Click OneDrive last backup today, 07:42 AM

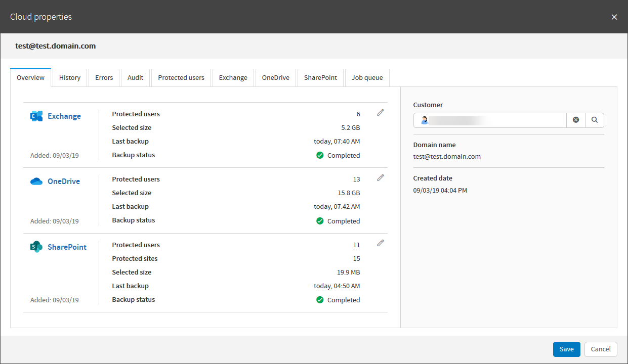click(337, 207)
